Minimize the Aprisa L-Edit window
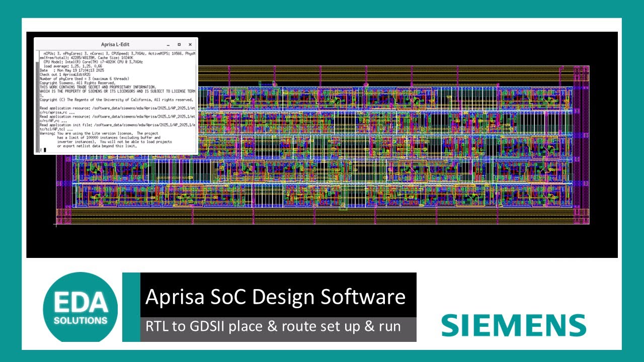Viewport: 644px width, 362px height. click(x=168, y=45)
